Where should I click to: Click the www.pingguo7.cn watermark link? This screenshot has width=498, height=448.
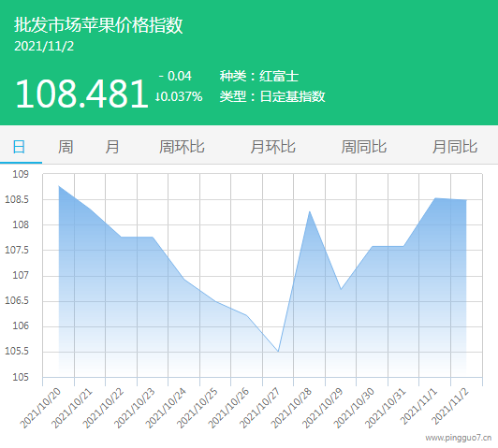[x=459, y=438]
